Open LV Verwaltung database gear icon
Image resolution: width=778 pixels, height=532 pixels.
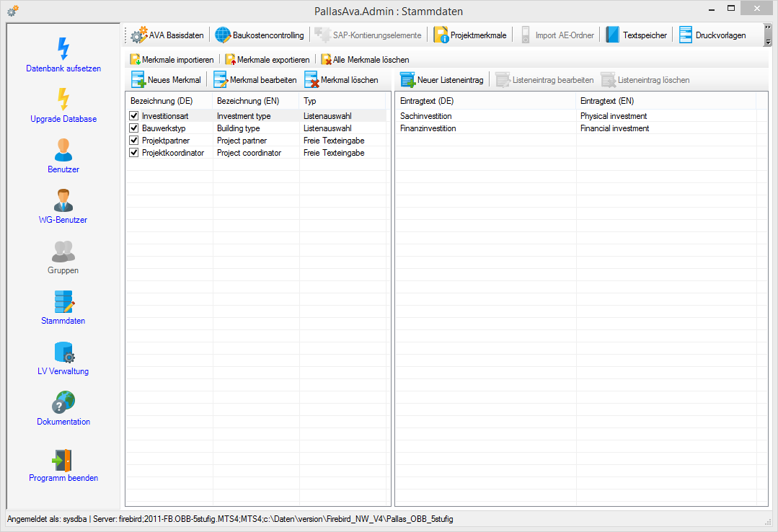click(64, 352)
